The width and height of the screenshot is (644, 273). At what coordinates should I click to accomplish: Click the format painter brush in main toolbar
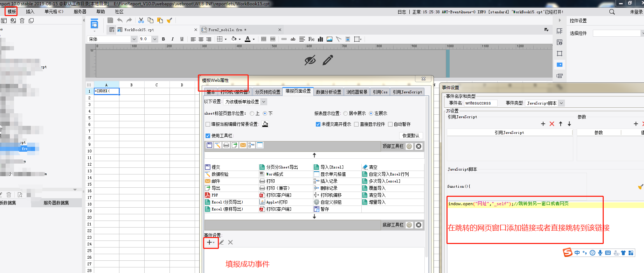tap(169, 20)
